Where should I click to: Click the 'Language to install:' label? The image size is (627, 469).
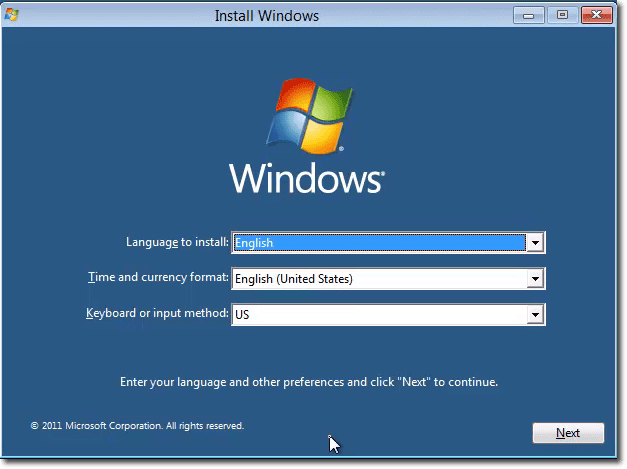177,242
